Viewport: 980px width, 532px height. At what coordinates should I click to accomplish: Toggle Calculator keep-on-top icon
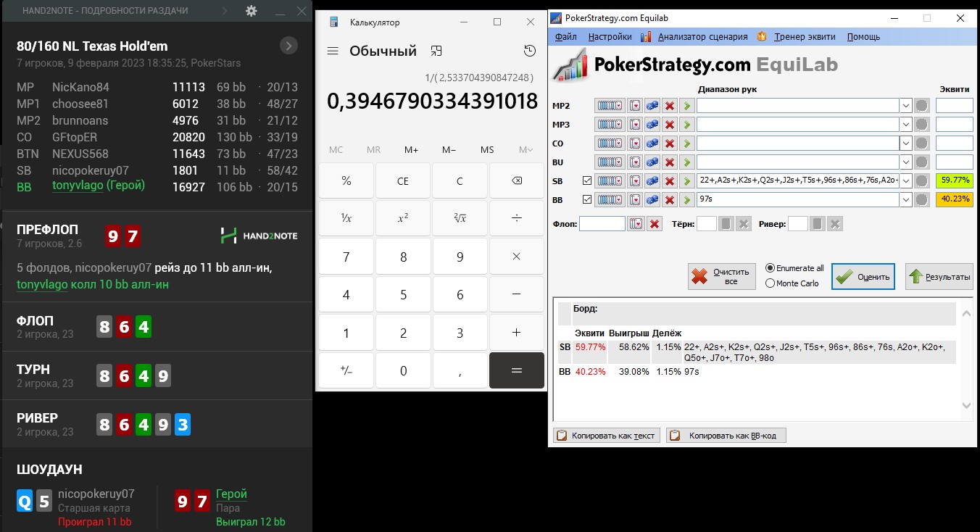436,51
